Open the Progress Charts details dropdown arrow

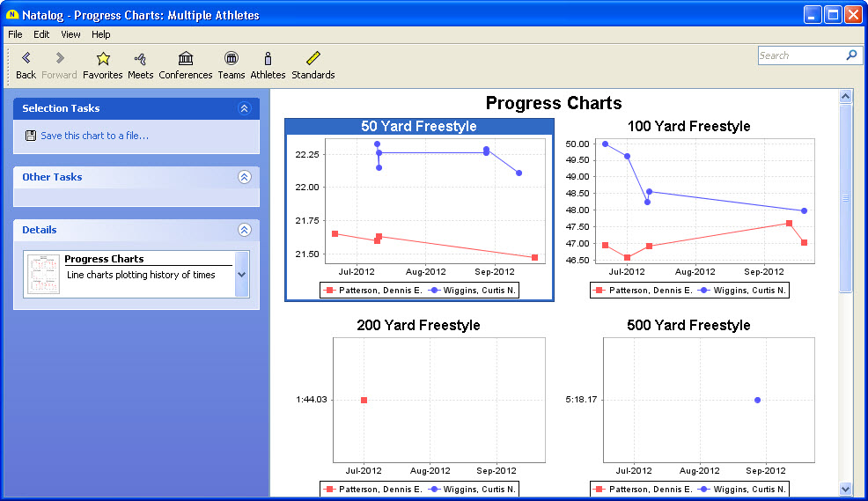242,275
